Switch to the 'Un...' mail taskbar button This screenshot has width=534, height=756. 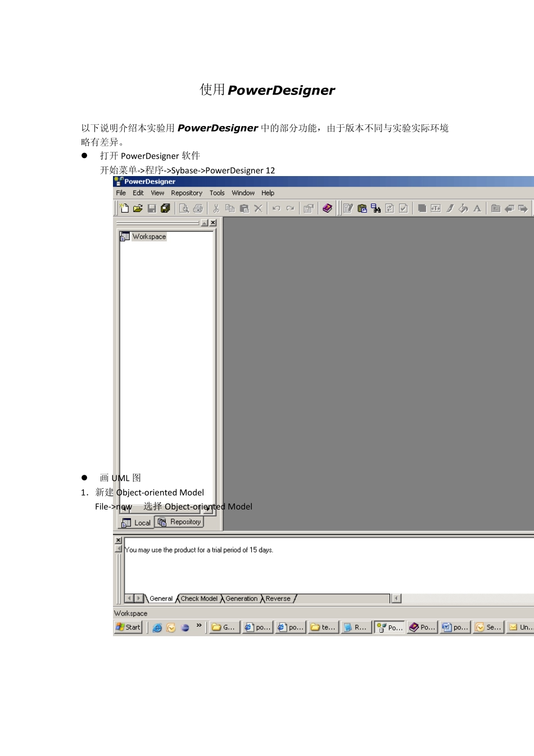[521, 627]
